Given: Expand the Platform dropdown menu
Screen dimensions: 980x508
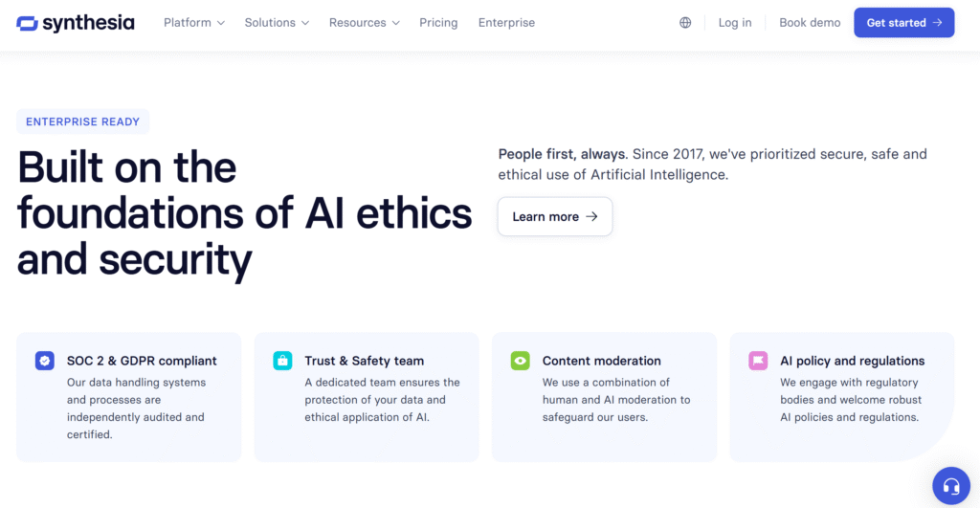Looking at the screenshot, I should click(194, 23).
